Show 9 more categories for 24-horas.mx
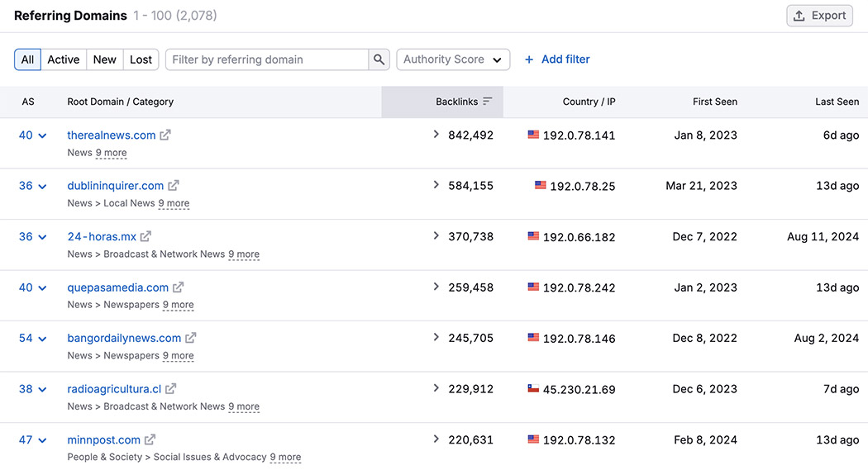Screen dimensions: 868x470 [x=244, y=254]
